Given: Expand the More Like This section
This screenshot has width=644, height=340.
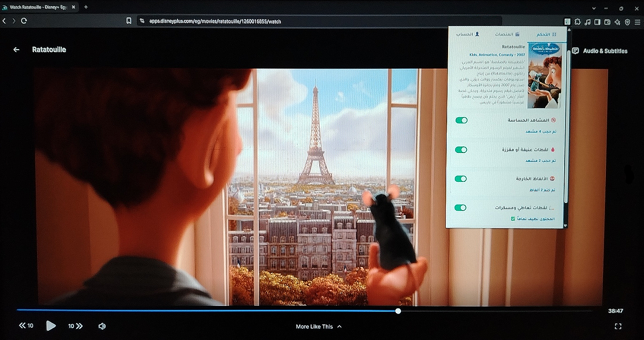Looking at the screenshot, I should (319, 326).
